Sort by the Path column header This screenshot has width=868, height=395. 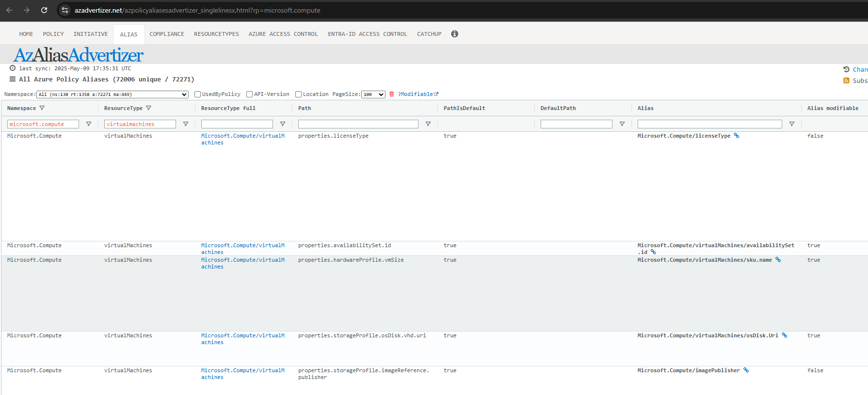coord(305,108)
